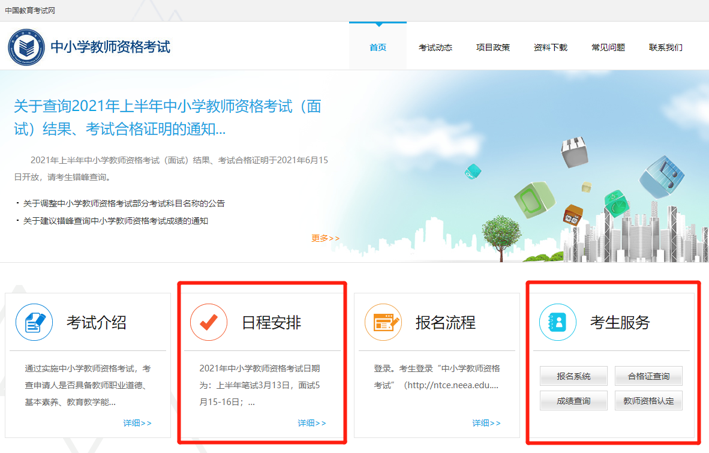This screenshot has width=709, height=453.
Task: Go to the 考试动态 menu item
Action: pos(435,47)
